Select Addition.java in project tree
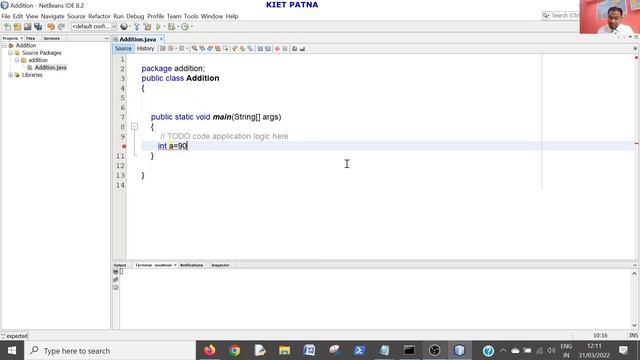This screenshot has height=360, width=640. click(50, 68)
